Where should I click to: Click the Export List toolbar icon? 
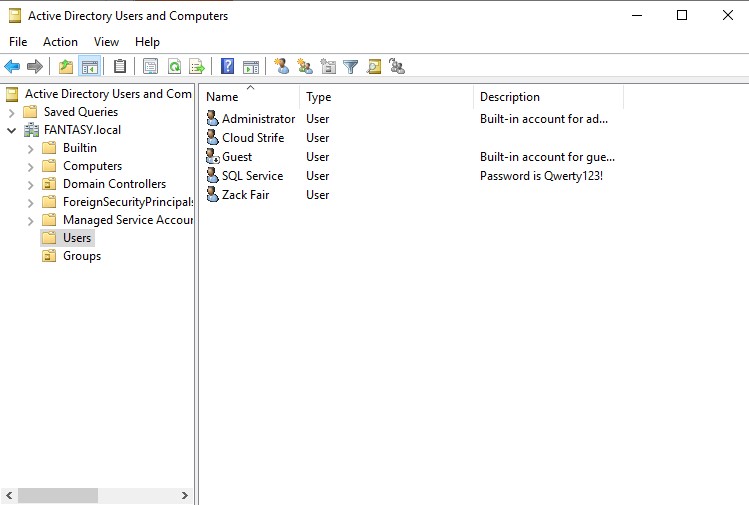tap(197, 66)
